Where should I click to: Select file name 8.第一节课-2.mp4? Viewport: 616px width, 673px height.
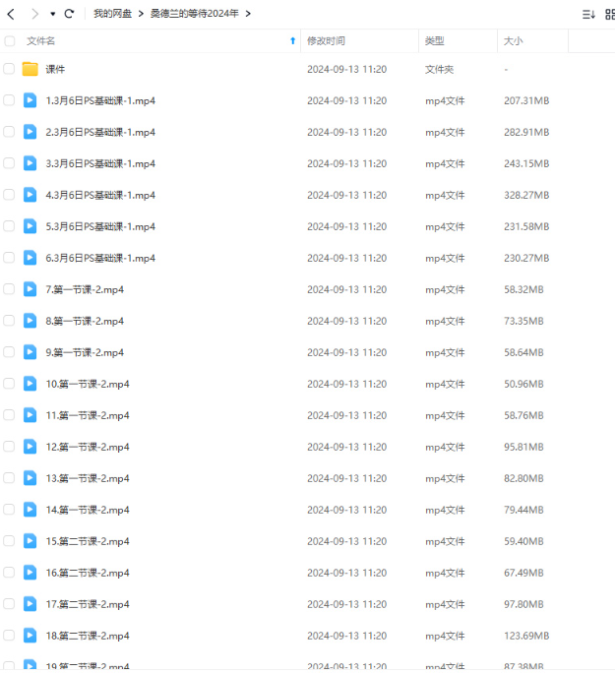pos(85,321)
